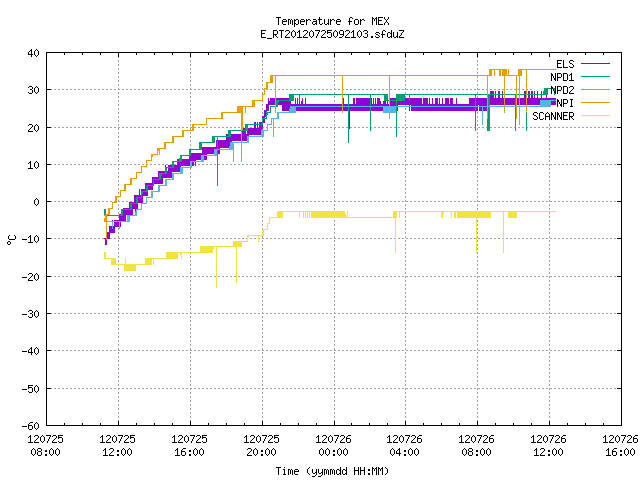Image resolution: width=640 pixels, height=480 pixels.
Task: Click the y-axis tick label 0
Action: [x=37, y=202]
